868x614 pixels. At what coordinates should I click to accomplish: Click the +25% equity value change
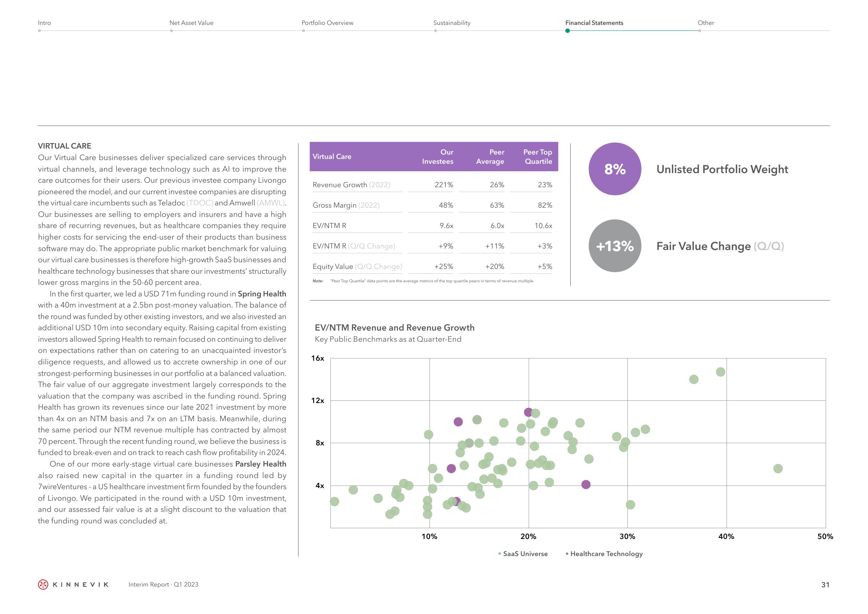pos(444,266)
